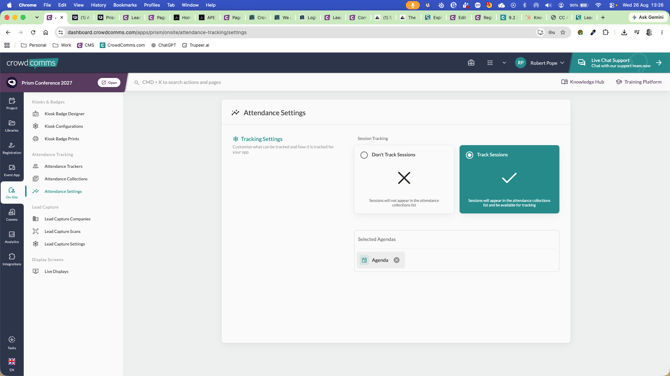Open Live Displays
670x376 pixels.
pos(56,271)
